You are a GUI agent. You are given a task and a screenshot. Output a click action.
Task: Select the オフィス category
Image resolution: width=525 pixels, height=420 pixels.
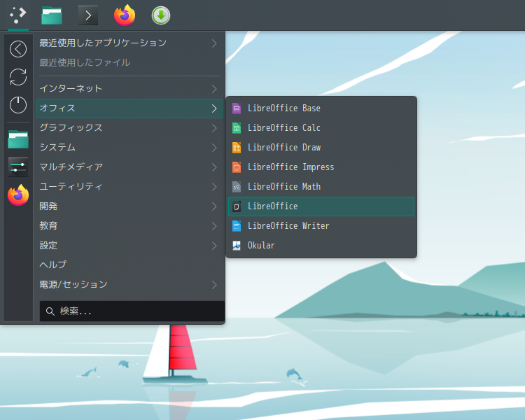point(129,108)
